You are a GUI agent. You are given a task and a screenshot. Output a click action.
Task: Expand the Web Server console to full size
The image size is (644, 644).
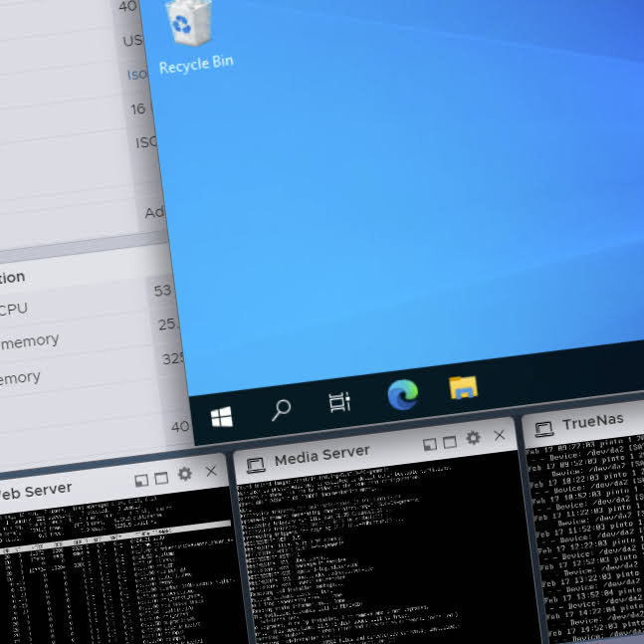[161, 478]
